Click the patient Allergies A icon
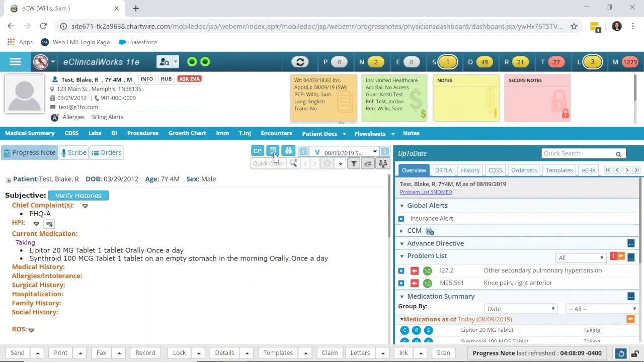This screenshot has width=644, height=362. click(55, 118)
